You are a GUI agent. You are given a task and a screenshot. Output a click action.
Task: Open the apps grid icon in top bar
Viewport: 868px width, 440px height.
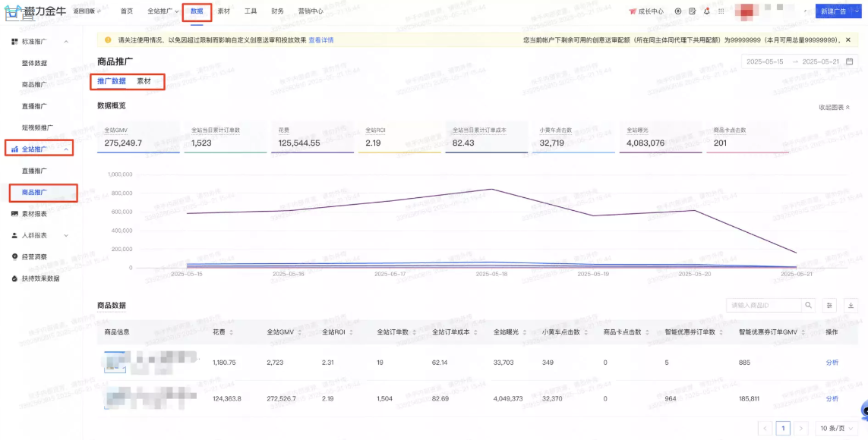coord(720,11)
